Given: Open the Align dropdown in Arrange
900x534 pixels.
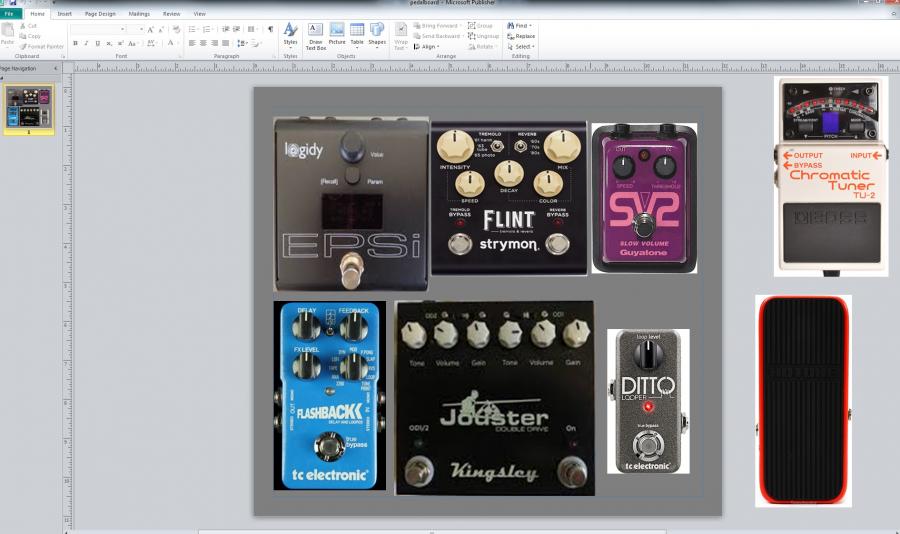Looking at the screenshot, I should [426, 47].
